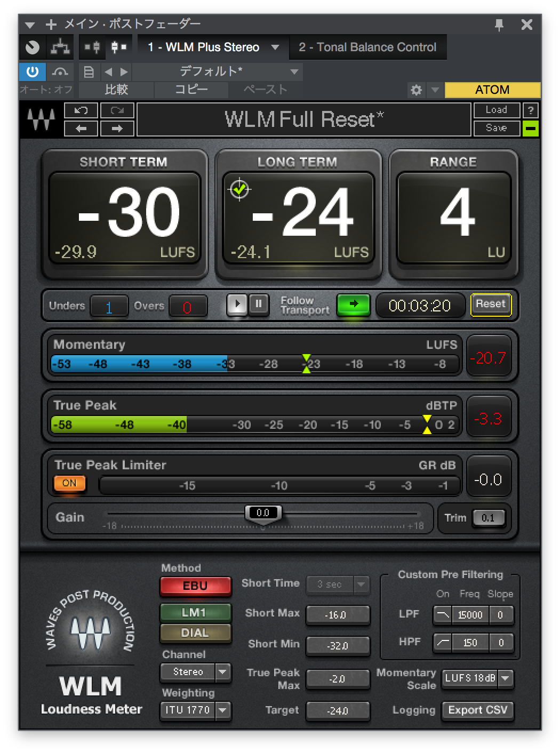Click the Waves undo button

point(81,110)
